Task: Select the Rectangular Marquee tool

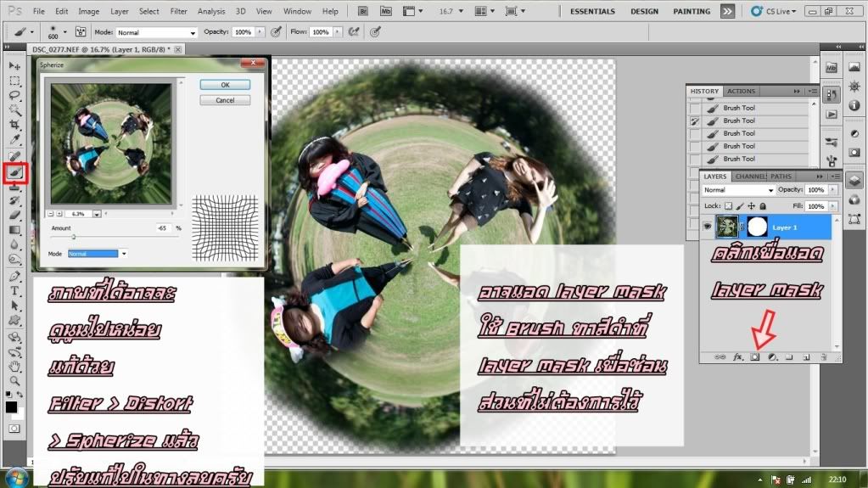Action: pyautogui.click(x=14, y=81)
